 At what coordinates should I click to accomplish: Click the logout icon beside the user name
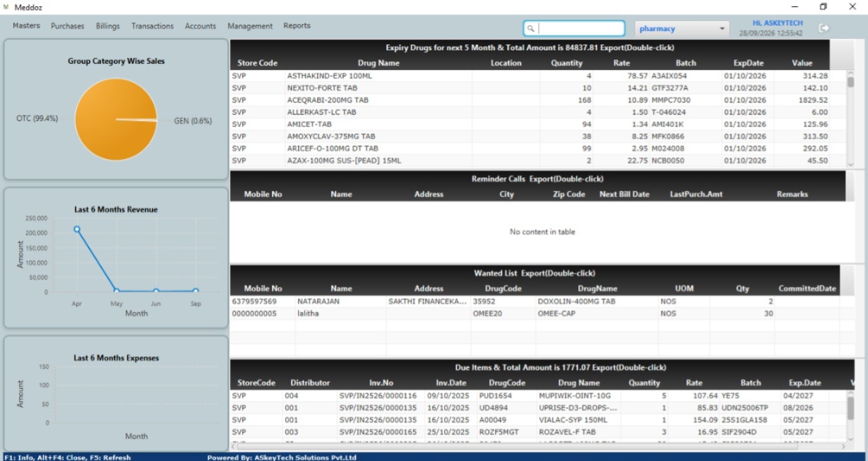click(x=825, y=28)
